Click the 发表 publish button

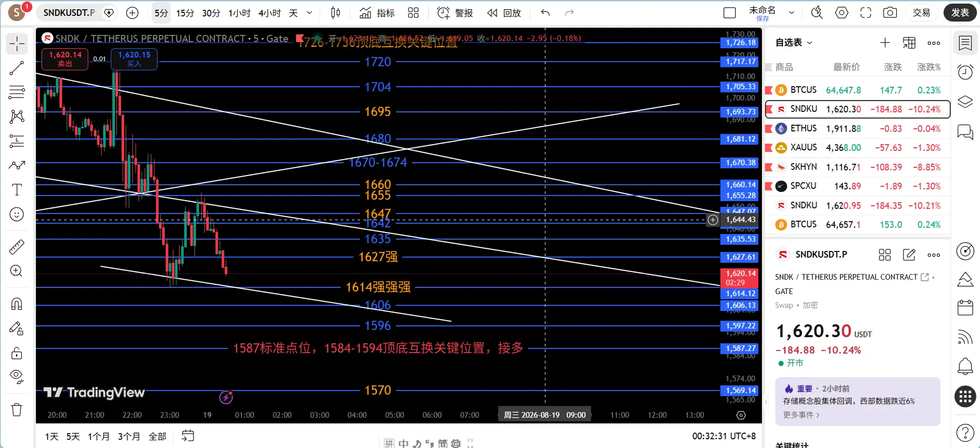tap(960, 13)
